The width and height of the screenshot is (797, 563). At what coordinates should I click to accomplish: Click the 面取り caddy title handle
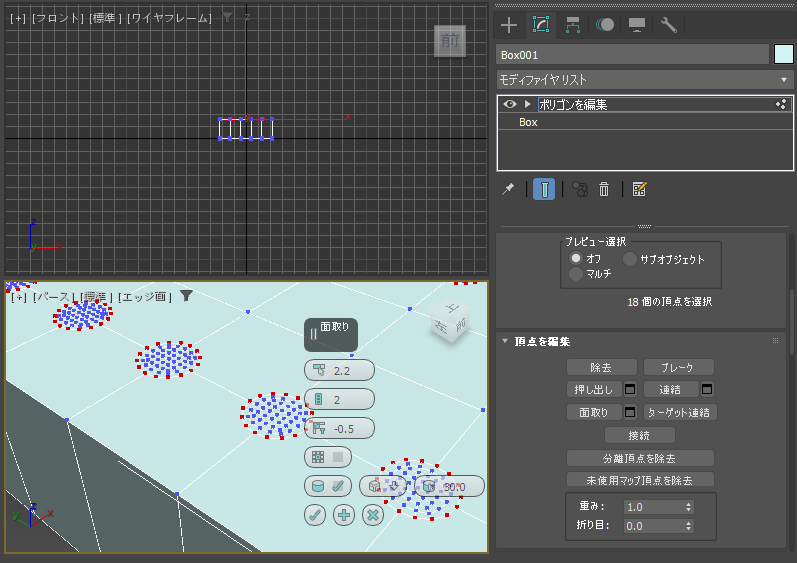pos(331,335)
